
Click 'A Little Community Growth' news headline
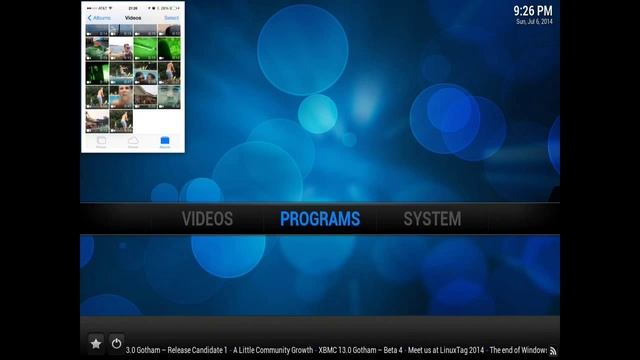(273, 350)
